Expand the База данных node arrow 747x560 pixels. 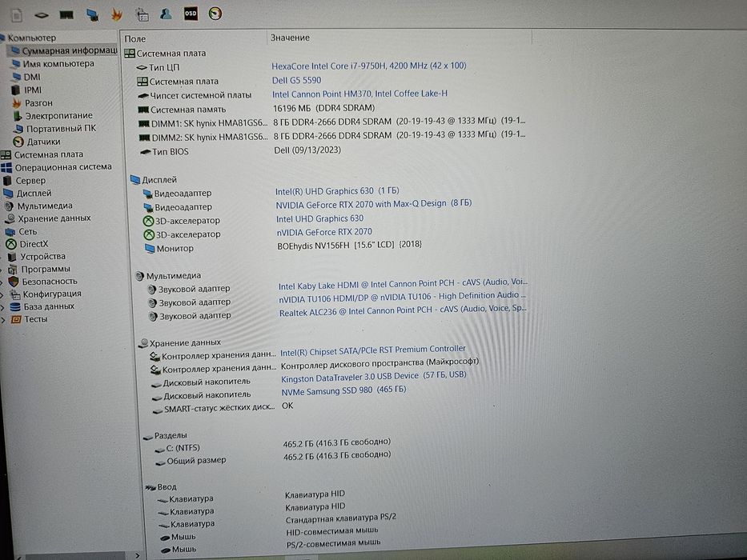(x=3, y=307)
